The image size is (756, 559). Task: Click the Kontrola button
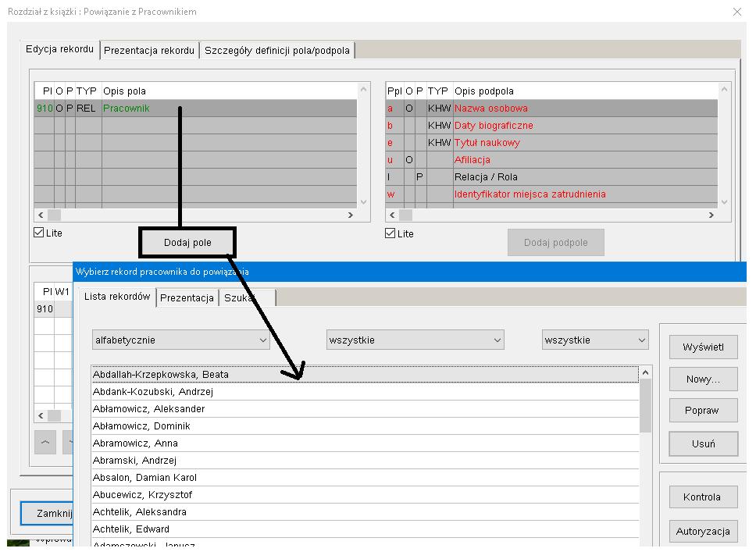[704, 497]
